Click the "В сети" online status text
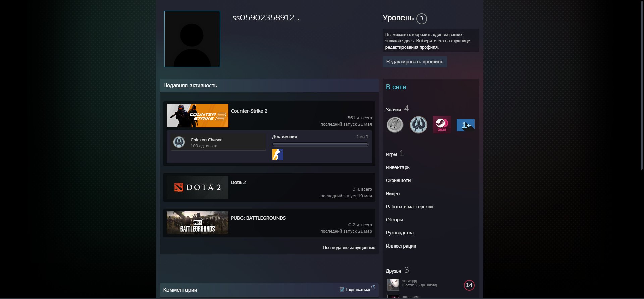644x299 pixels. 396,87
